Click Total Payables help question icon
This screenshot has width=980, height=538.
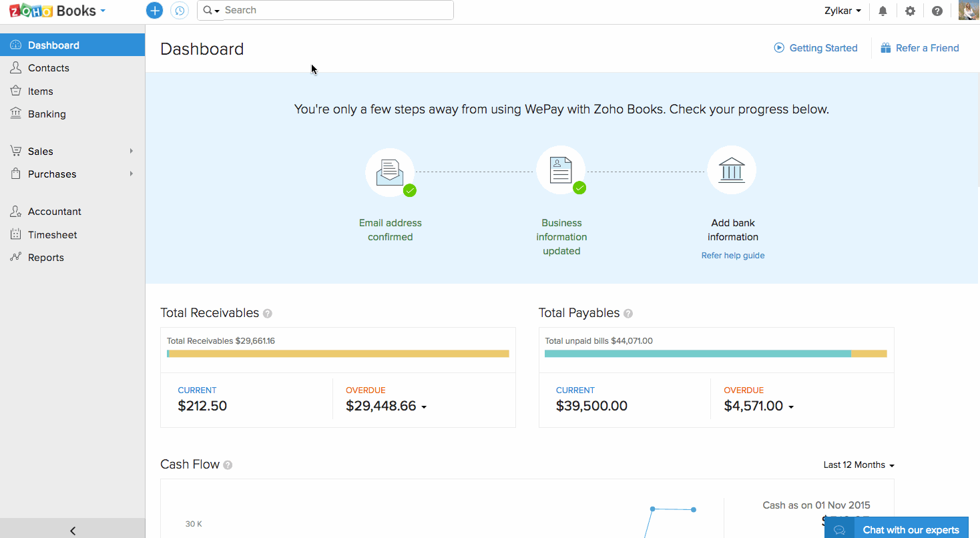(628, 314)
